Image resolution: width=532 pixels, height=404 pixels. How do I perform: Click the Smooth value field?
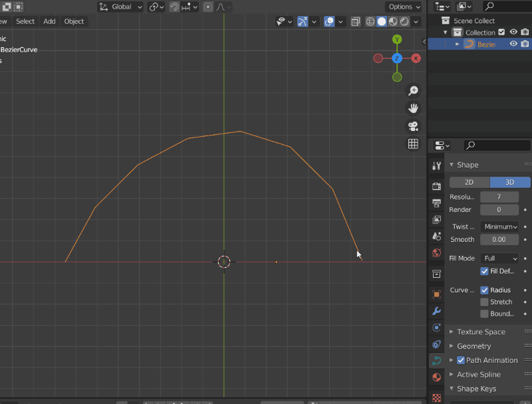pos(499,240)
